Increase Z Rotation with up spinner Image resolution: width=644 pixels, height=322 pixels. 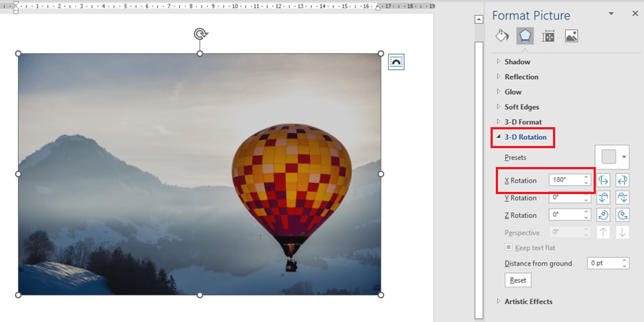[587, 212]
